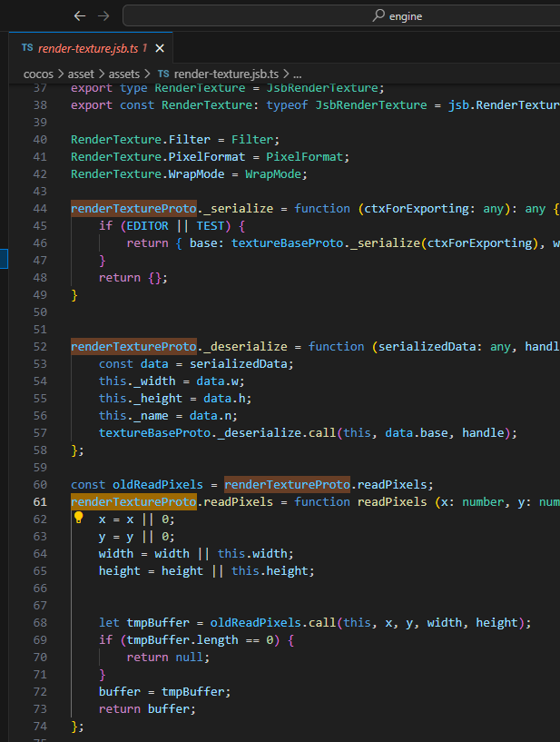This screenshot has height=742, width=560.
Task: Click "this._width" on line 54
Action: tap(137, 381)
